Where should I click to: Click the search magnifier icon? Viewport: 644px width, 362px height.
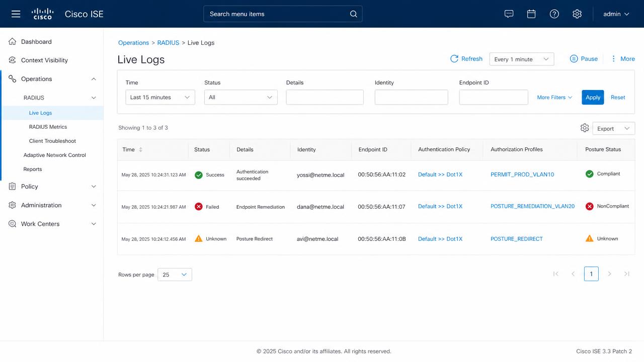(354, 14)
